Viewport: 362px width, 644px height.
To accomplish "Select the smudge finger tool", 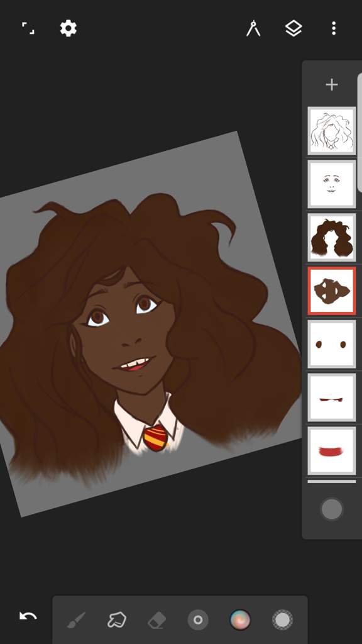I will pos(116,619).
